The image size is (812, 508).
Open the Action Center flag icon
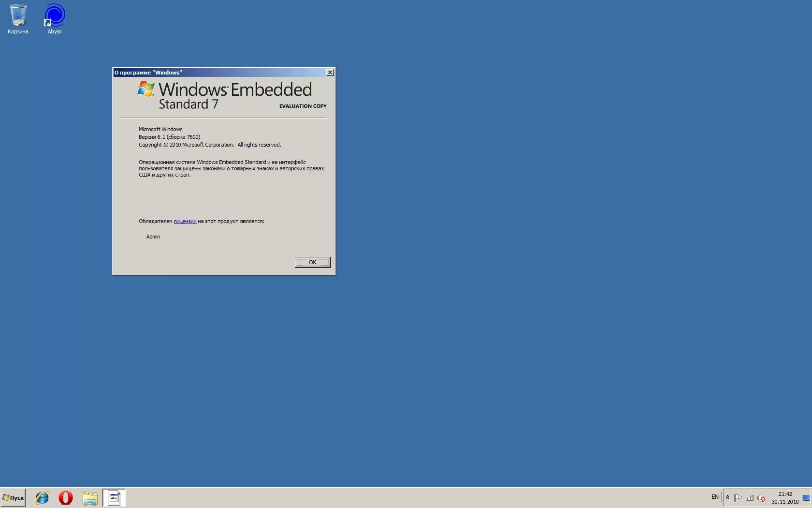(x=738, y=497)
